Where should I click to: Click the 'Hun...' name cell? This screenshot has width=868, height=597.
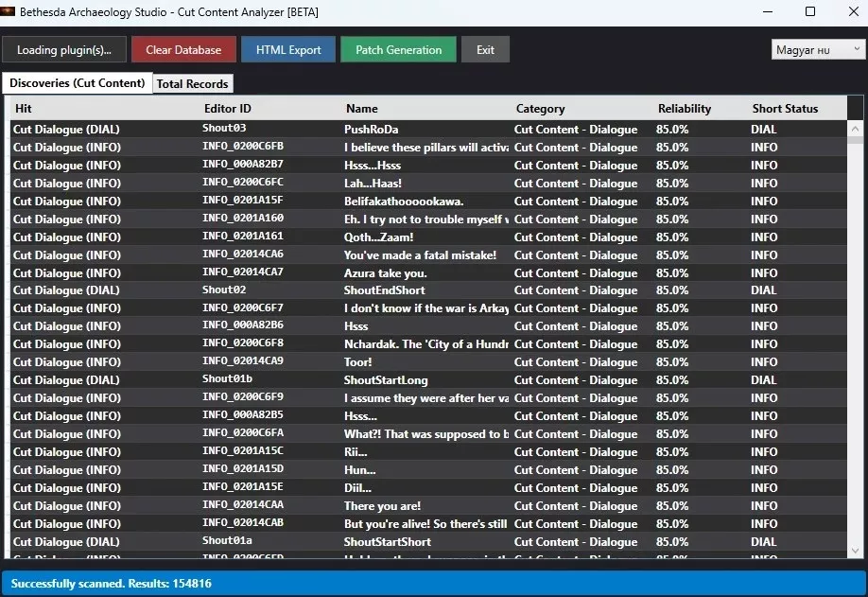pos(360,470)
